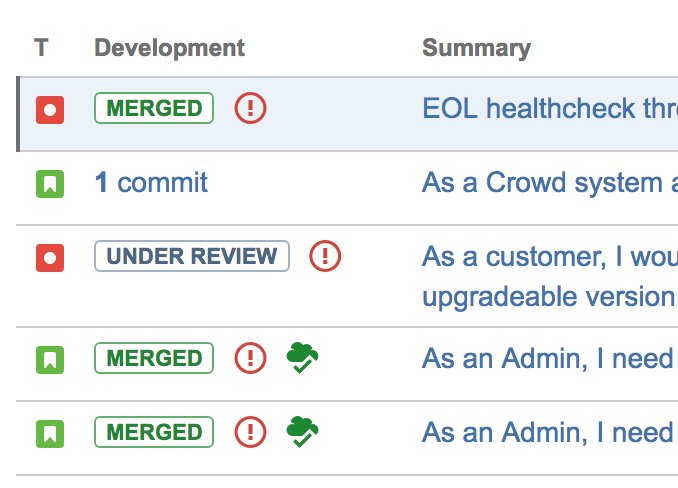Click the warning icon in the last row
Image resolution: width=678 pixels, height=488 pixels.
tap(250, 432)
